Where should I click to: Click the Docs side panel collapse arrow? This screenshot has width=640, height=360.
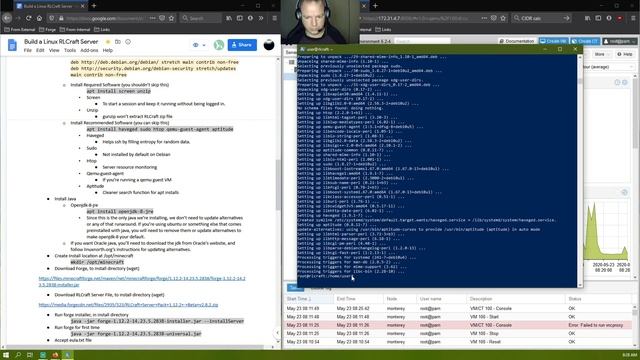point(277,333)
